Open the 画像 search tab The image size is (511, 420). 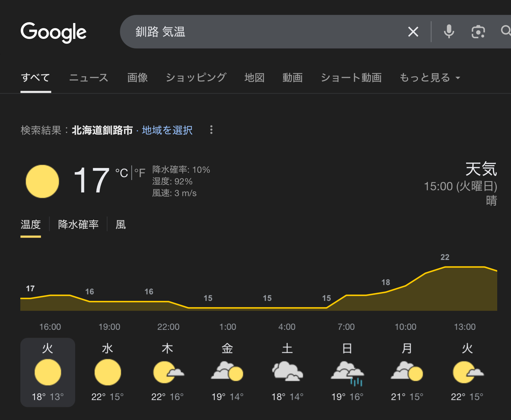(137, 77)
